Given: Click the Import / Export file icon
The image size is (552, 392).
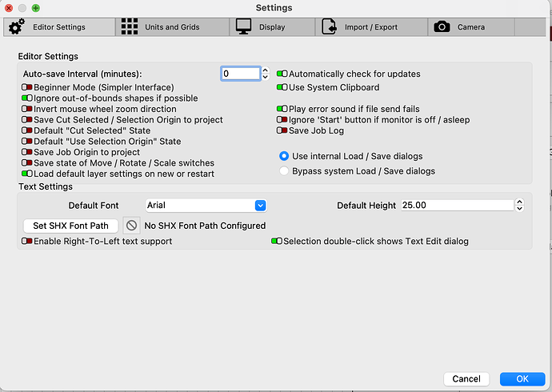Looking at the screenshot, I should click(329, 26).
